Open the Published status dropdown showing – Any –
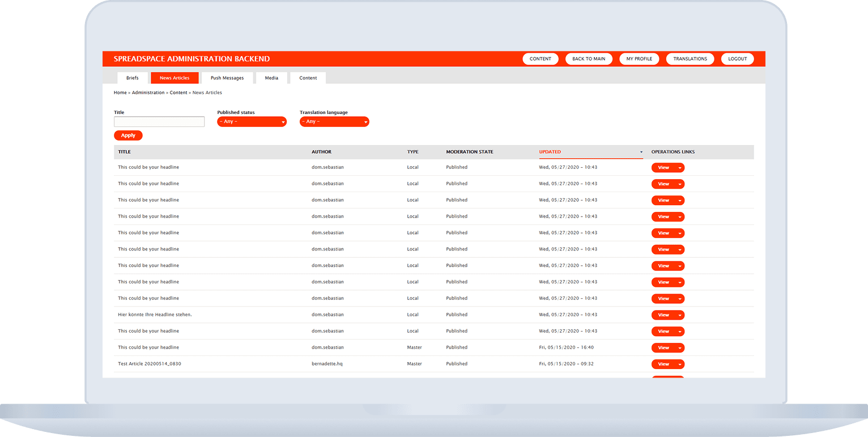Image resolution: width=868 pixels, height=437 pixels. click(x=252, y=121)
